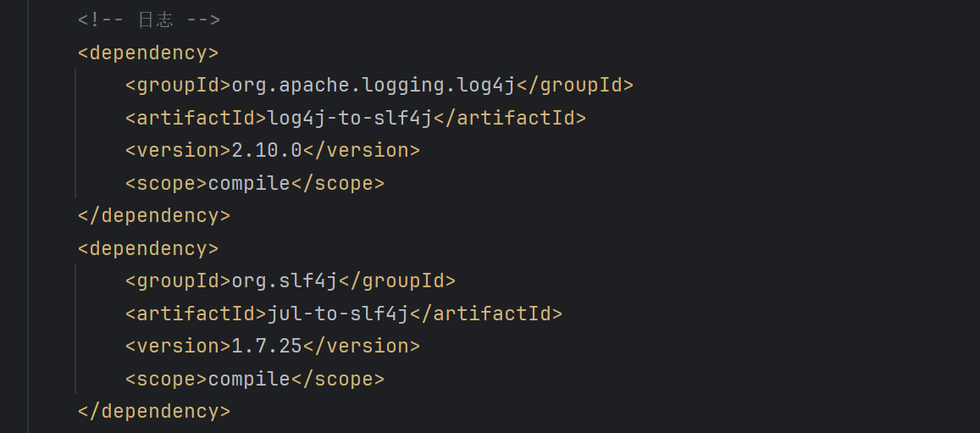Viewport: 980px width, 433px height.
Task: Click opening scope tag in jul-to-slf4j dependency
Action: (x=166, y=379)
